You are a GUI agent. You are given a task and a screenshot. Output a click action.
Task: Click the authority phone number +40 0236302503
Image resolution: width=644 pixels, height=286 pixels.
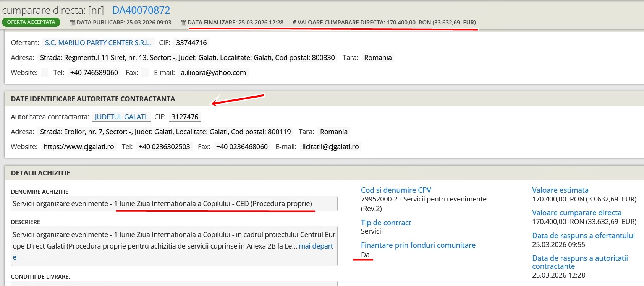(x=164, y=146)
